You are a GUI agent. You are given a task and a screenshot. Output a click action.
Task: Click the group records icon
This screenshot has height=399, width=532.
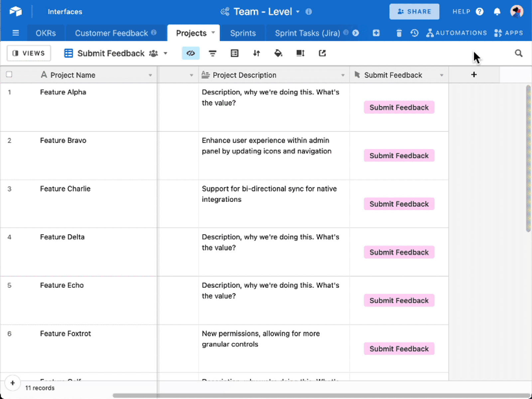[x=234, y=53]
